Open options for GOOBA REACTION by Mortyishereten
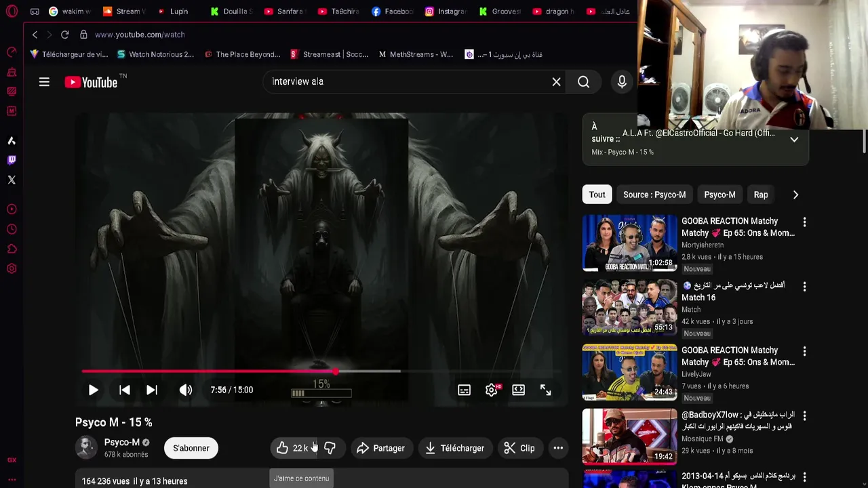 [804, 222]
